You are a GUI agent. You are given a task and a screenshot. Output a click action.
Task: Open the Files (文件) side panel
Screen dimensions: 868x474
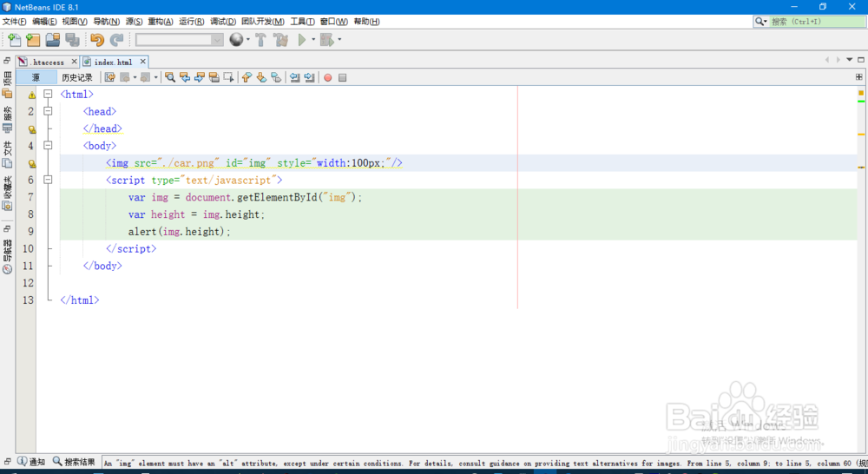7,155
